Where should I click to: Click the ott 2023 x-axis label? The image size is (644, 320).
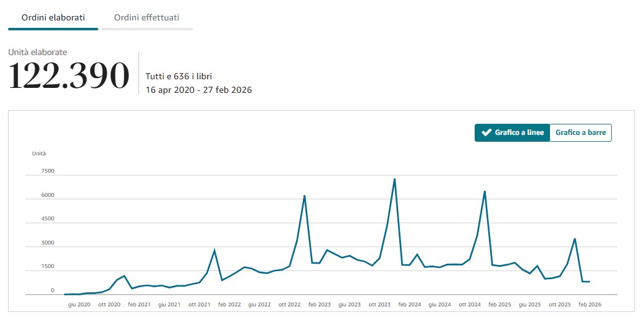pyautogui.click(x=379, y=305)
